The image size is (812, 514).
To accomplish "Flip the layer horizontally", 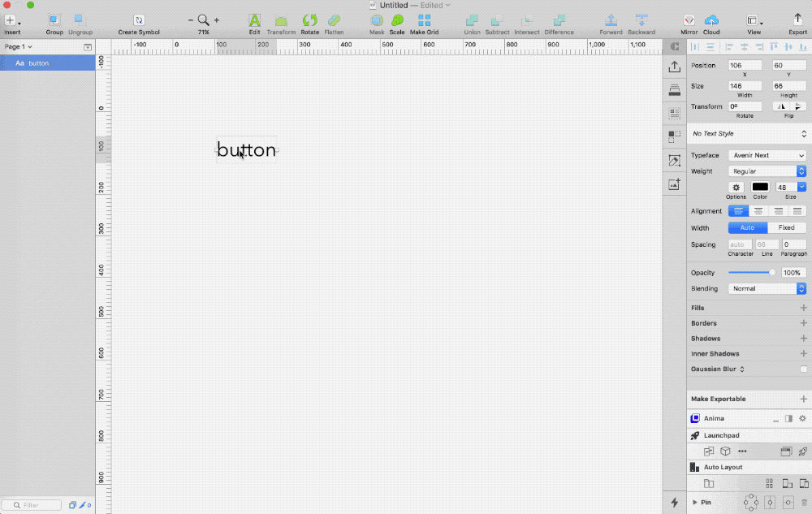I will click(781, 106).
